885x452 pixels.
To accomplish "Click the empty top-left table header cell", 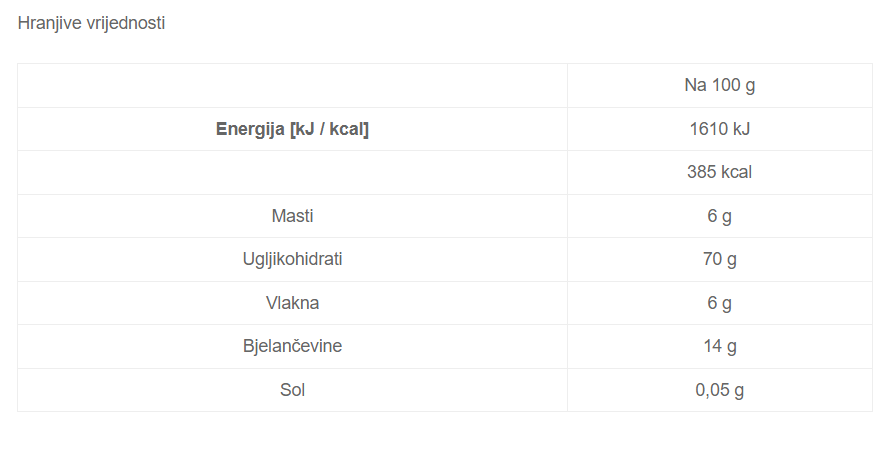I will point(292,85).
